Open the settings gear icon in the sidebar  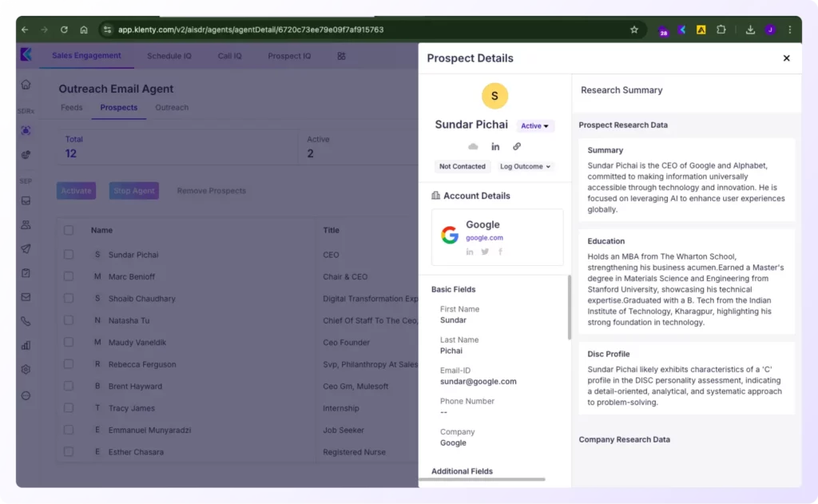click(x=26, y=369)
